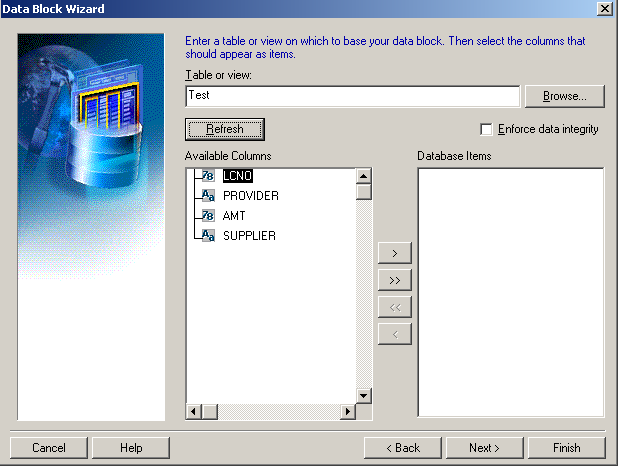Click the remove all columns button
Screen dimensions: 619x467
point(395,307)
